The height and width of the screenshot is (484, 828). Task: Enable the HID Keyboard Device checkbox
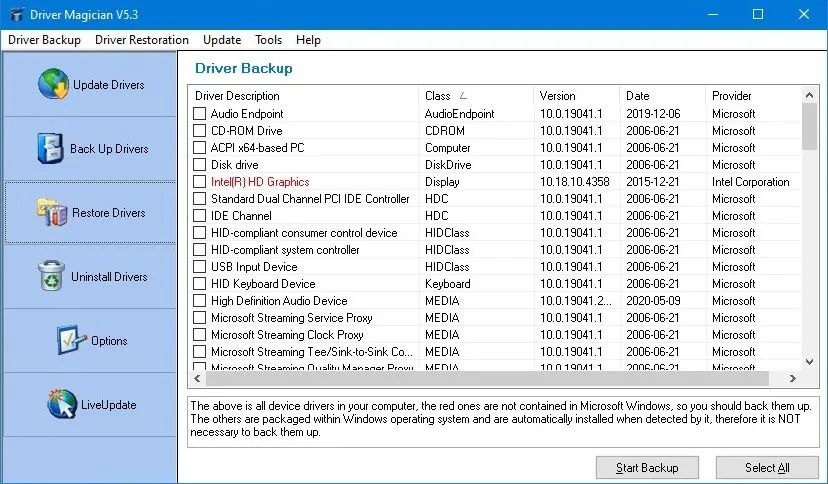click(200, 284)
